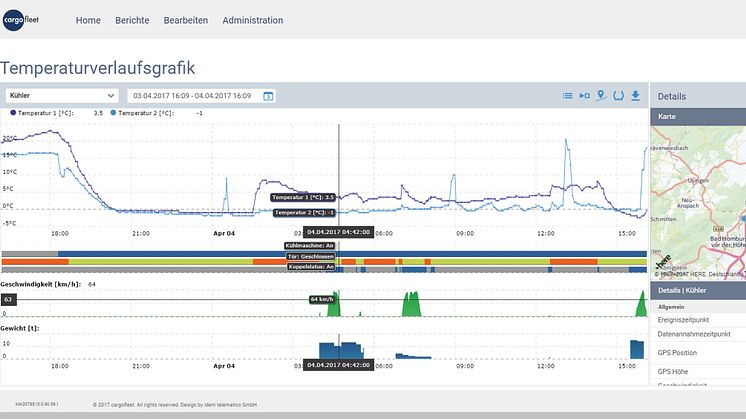Open the Berichte menu
746x419 pixels.
click(132, 20)
